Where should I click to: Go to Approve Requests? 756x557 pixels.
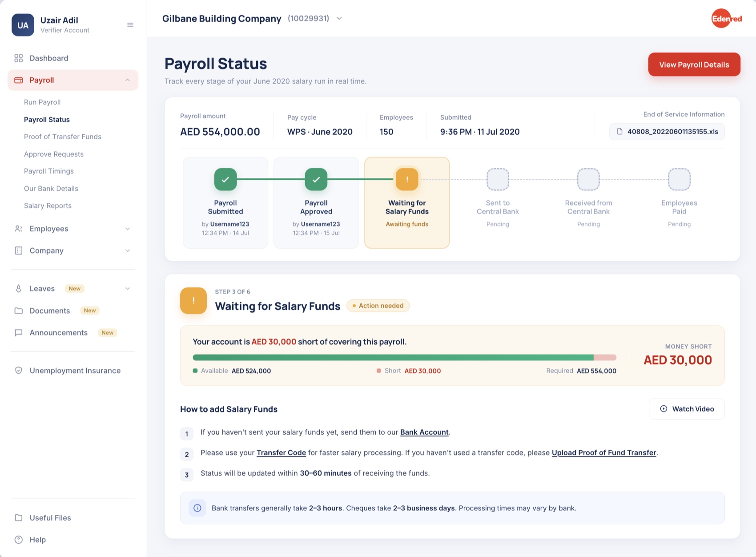54,154
